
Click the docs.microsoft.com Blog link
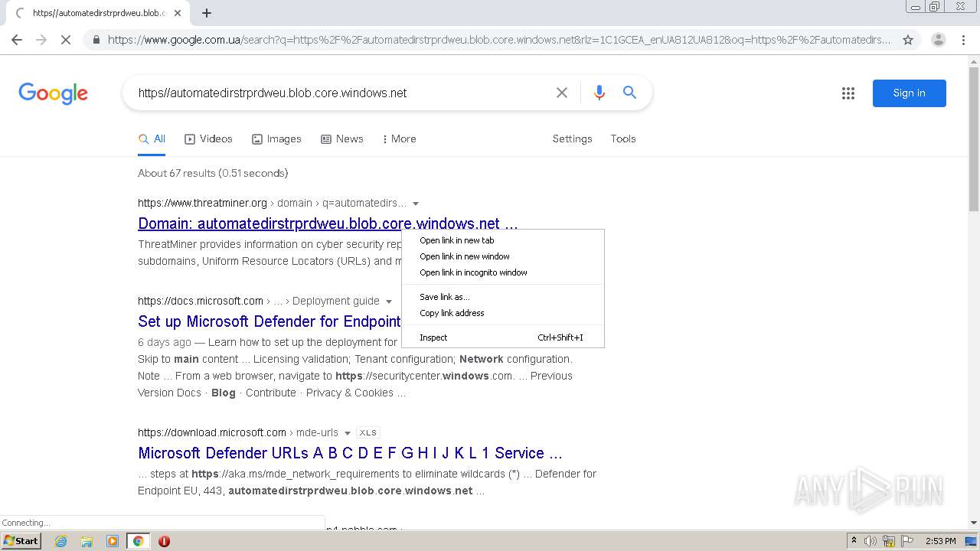click(x=224, y=393)
